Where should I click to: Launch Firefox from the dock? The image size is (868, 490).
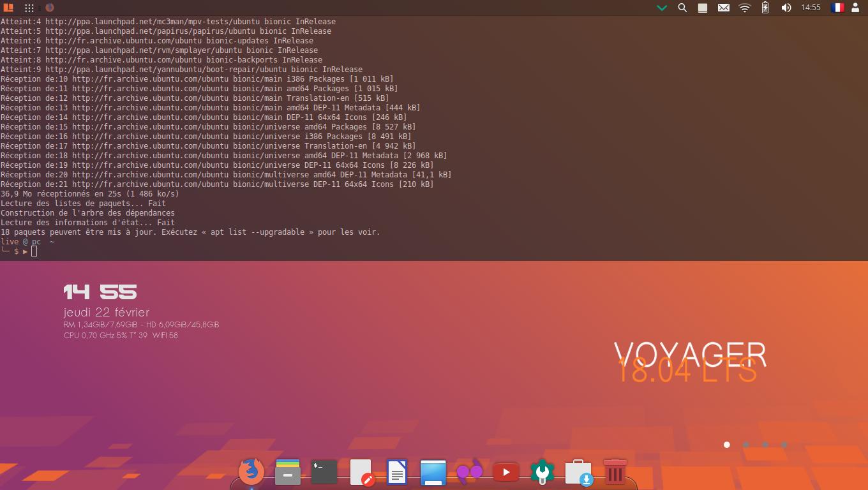(251, 472)
